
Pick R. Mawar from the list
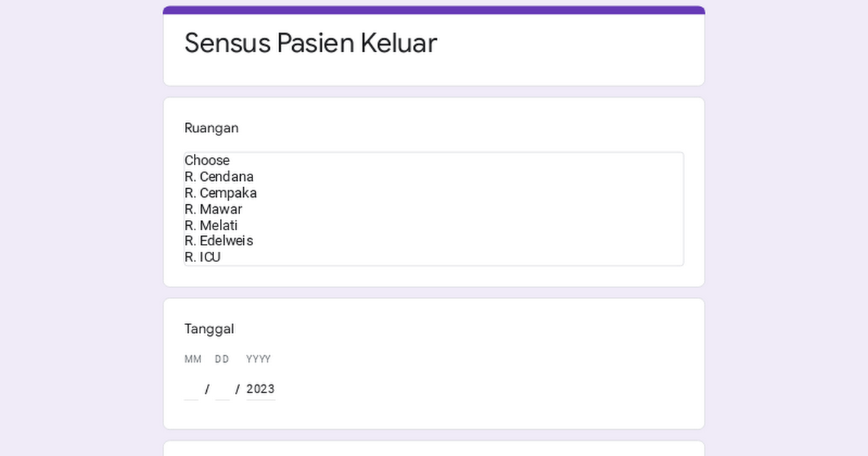[213, 209]
